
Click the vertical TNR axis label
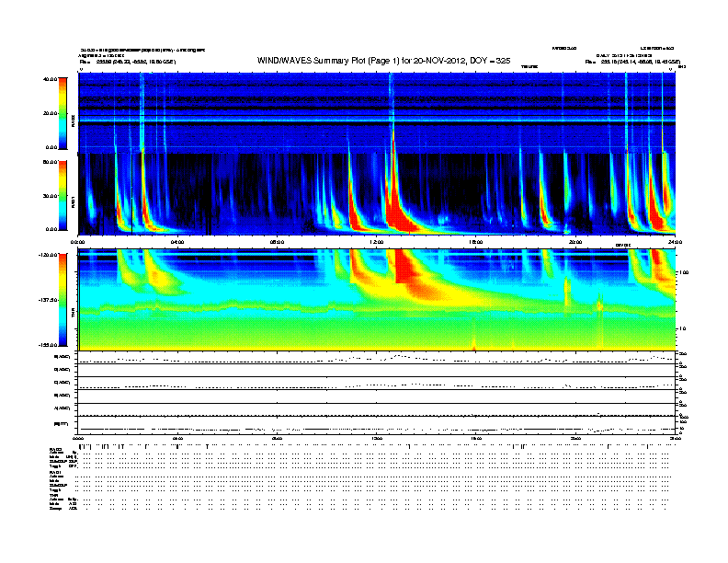[73, 315]
